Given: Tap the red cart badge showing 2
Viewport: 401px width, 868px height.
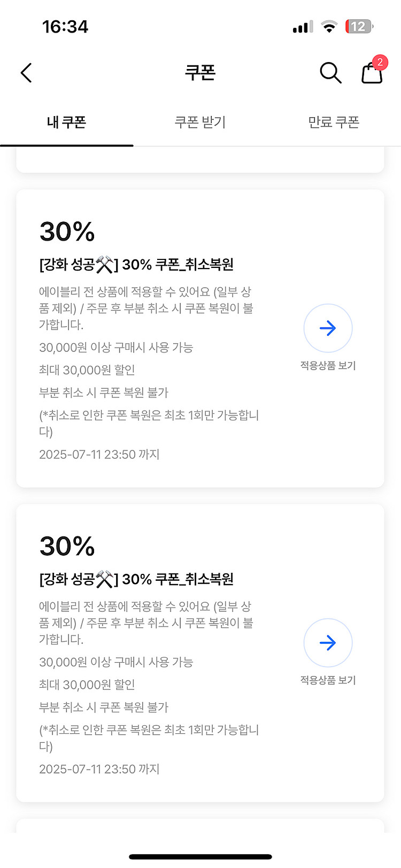Looking at the screenshot, I should (380, 62).
